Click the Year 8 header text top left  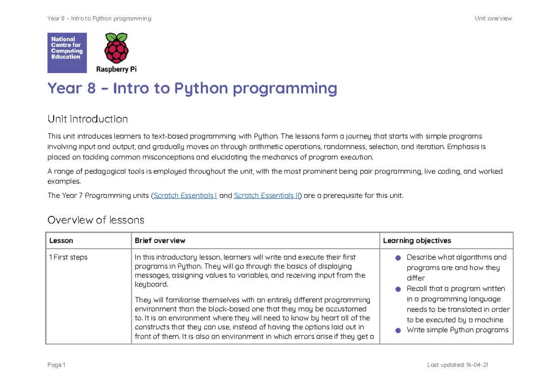pos(99,18)
